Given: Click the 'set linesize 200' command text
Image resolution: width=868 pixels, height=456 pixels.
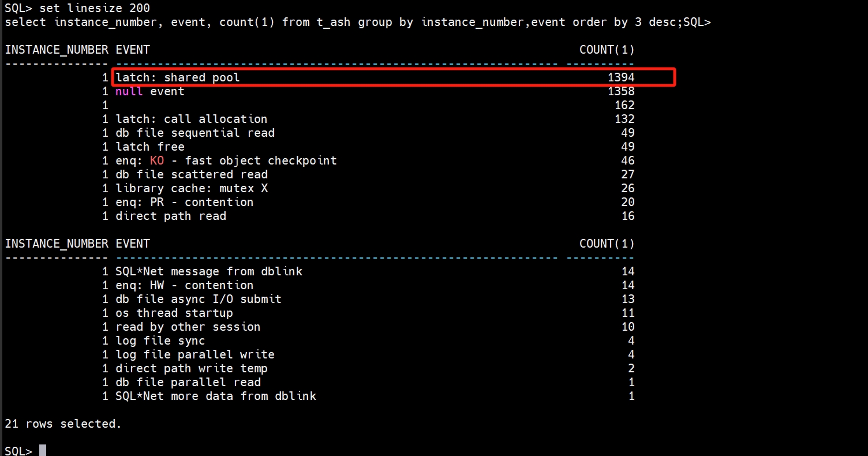Looking at the screenshot, I should [x=95, y=8].
